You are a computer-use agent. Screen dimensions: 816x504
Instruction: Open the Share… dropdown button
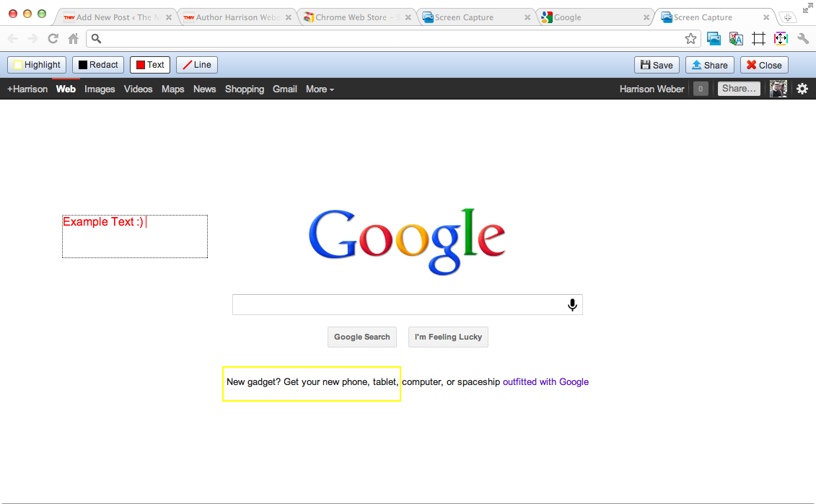738,88
